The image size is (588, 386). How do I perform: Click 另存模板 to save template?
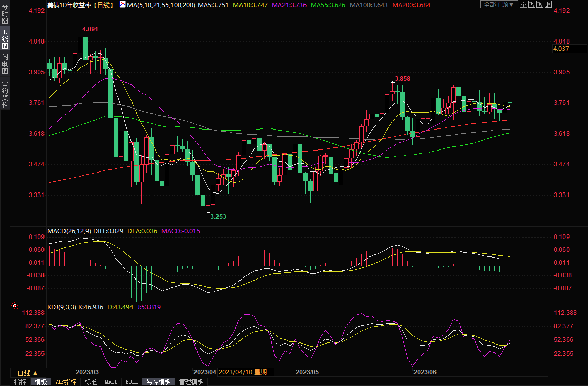point(158,382)
